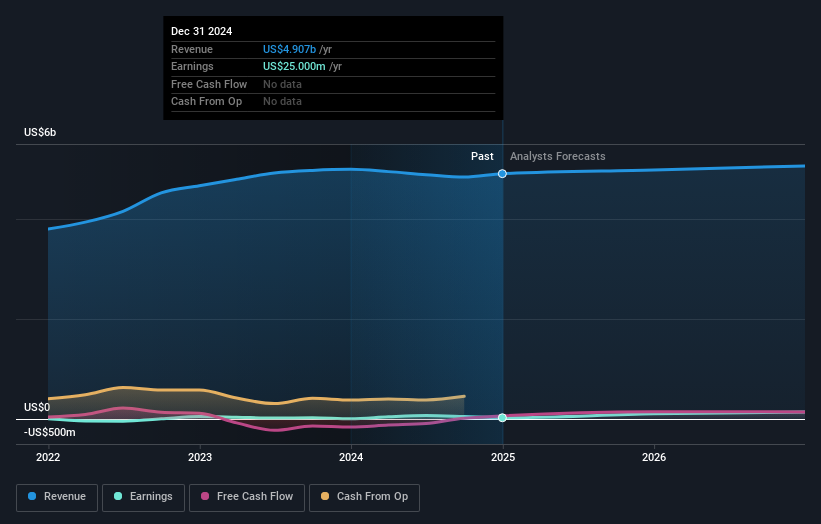This screenshot has width=821, height=524.
Task: Click the -US$500m y-axis label
Action: coord(50,432)
